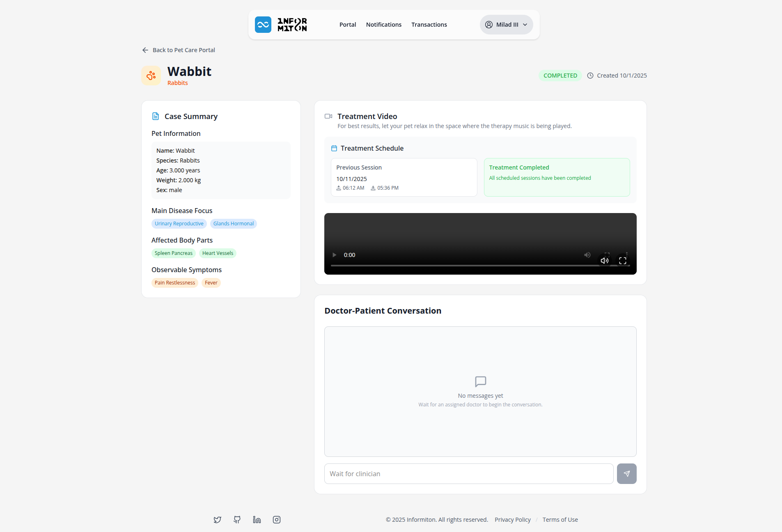Viewport: 782px width, 532px height.
Task: Click the Wait for clinician message input
Action: click(x=469, y=474)
